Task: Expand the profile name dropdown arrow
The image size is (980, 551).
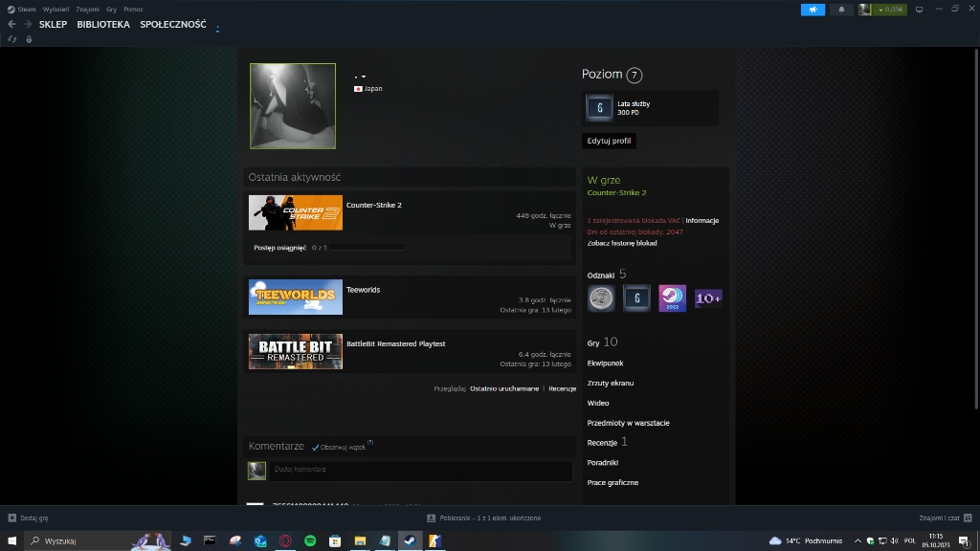Action: (x=362, y=76)
